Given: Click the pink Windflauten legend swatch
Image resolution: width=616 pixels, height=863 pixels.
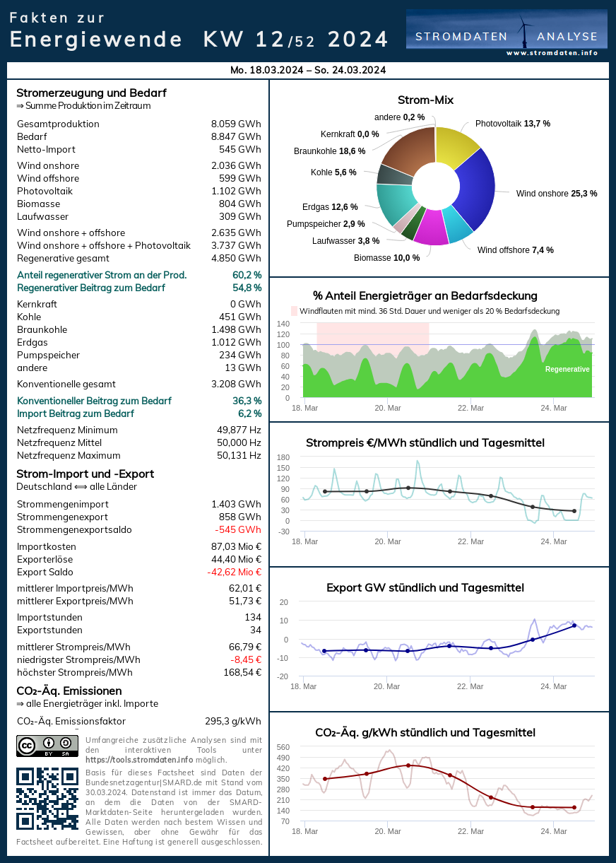Looking at the screenshot, I should pos(295,311).
